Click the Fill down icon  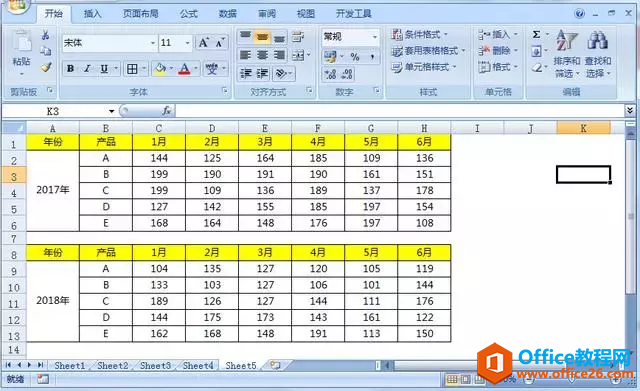click(x=536, y=51)
